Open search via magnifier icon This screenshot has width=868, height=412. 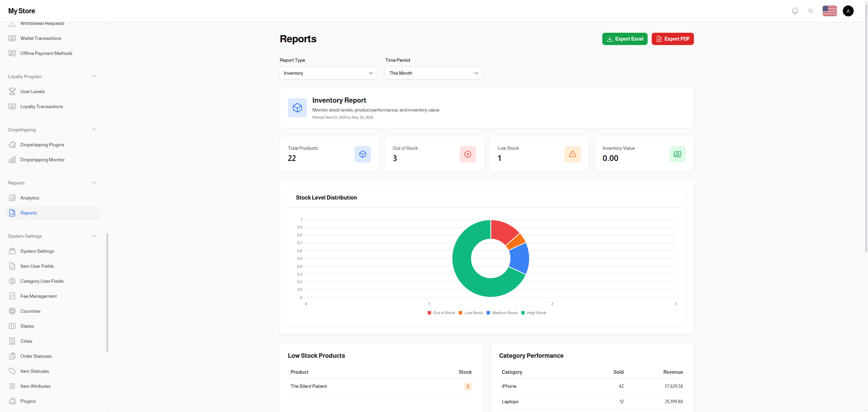[810, 11]
